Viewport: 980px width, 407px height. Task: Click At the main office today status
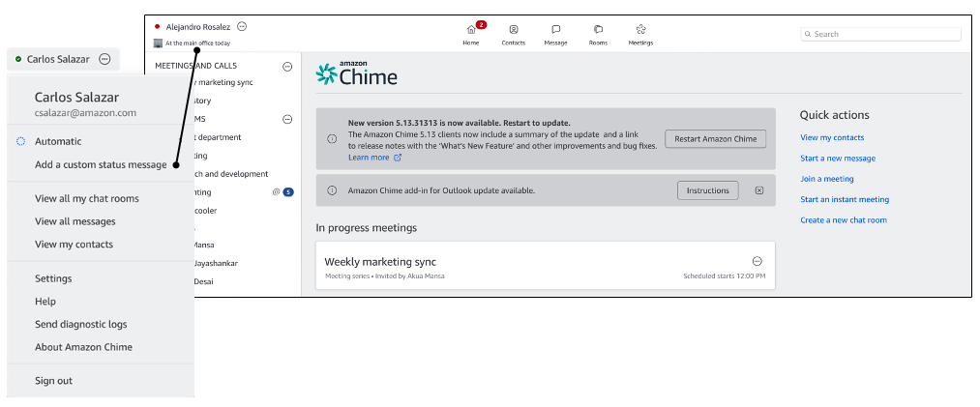click(x=197, y=44)
